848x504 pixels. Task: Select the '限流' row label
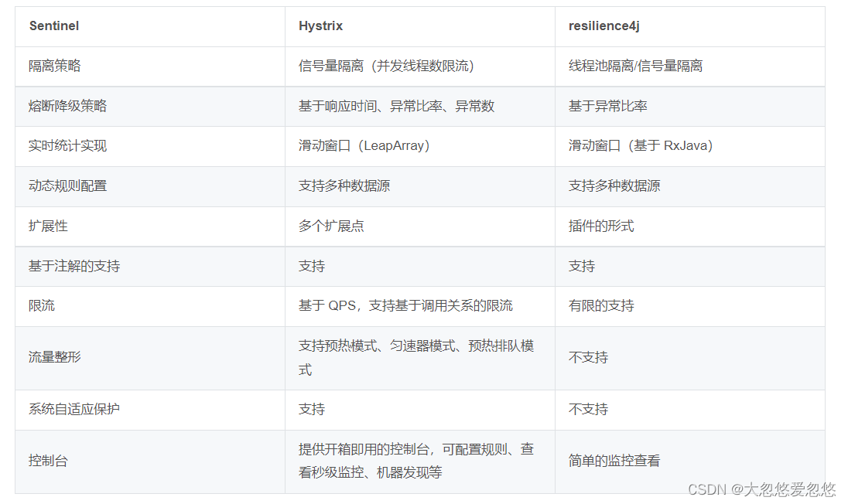click(x=42, y=306)
